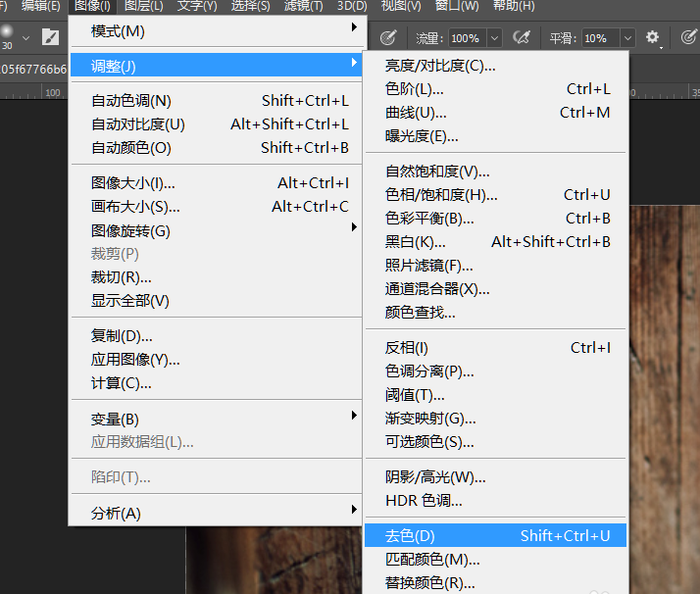Open Canvas Size (画布大小) dialog
This screenshot has height=594, width=700.
tap(217, 207)
